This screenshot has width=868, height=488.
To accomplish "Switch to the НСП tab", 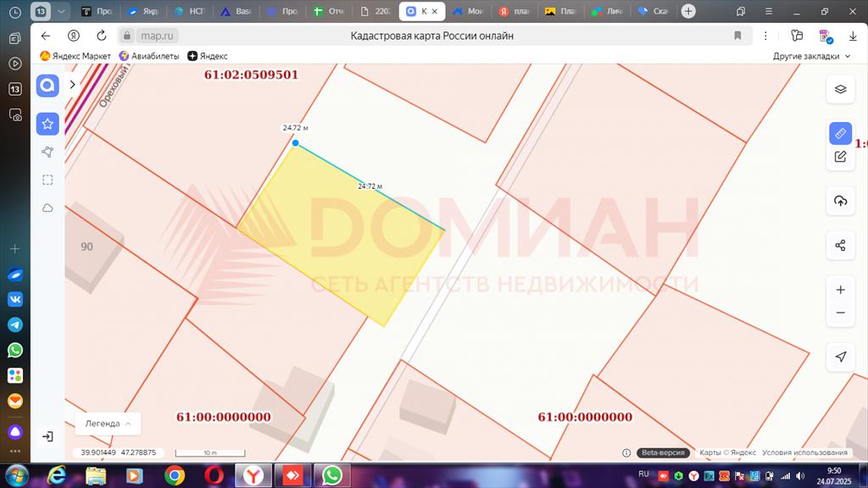I will point(189,11).
